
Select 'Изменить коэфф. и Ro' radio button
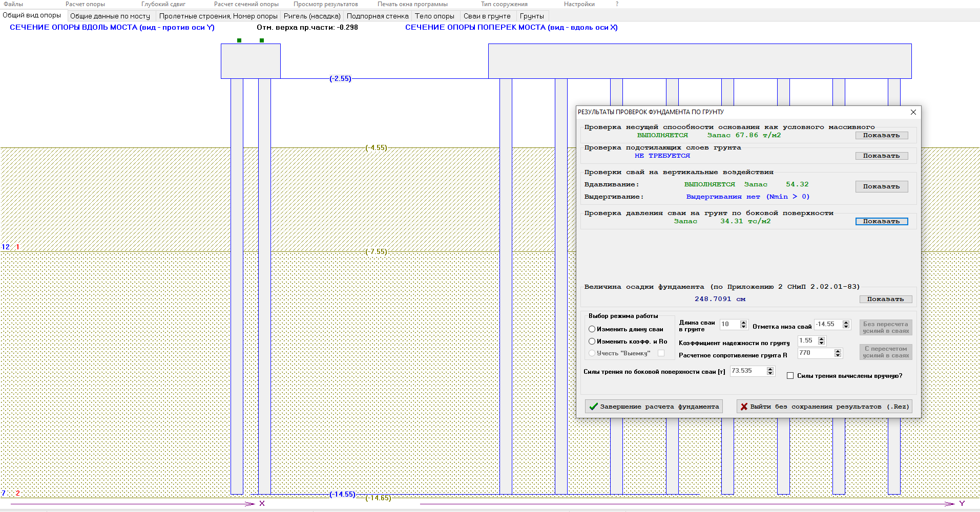click(x=592, y=342)
